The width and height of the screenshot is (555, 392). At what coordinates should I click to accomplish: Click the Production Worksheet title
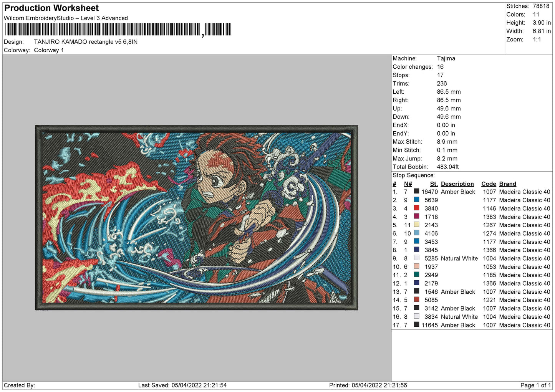click(x=51, y=8)
